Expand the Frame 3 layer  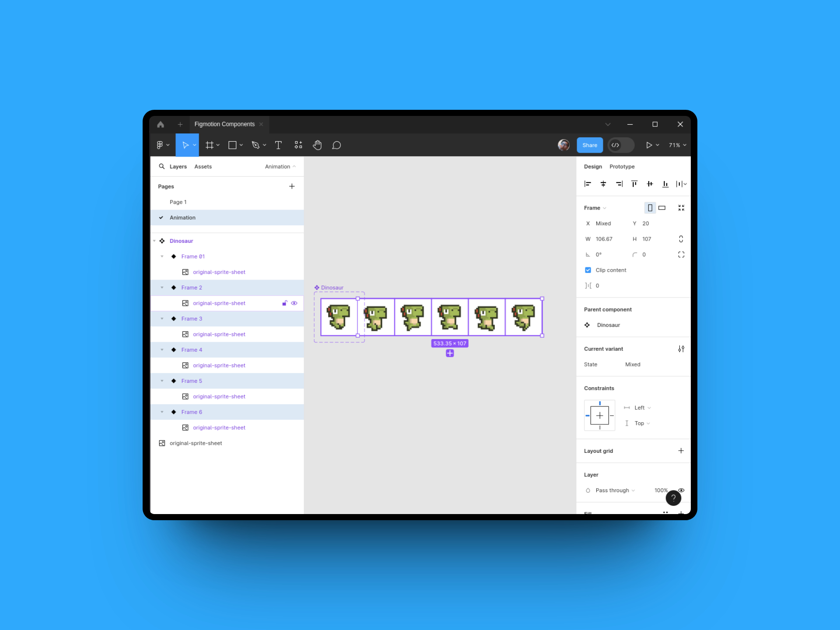[x=163, y=318]
